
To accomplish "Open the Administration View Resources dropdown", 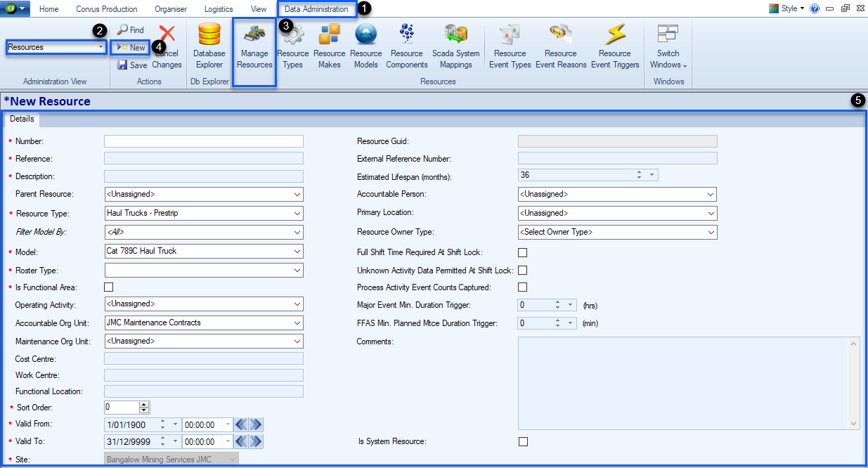I will (56, 47).
